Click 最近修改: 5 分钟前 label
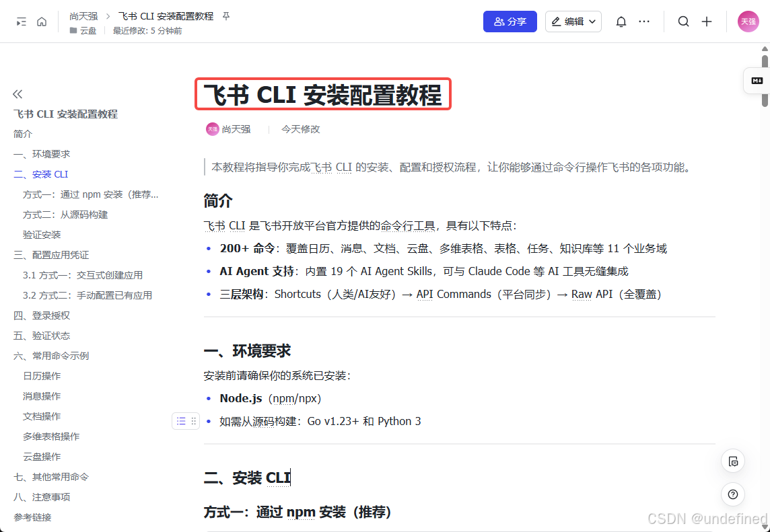The image size is (770, 532). tap(147, 30)
